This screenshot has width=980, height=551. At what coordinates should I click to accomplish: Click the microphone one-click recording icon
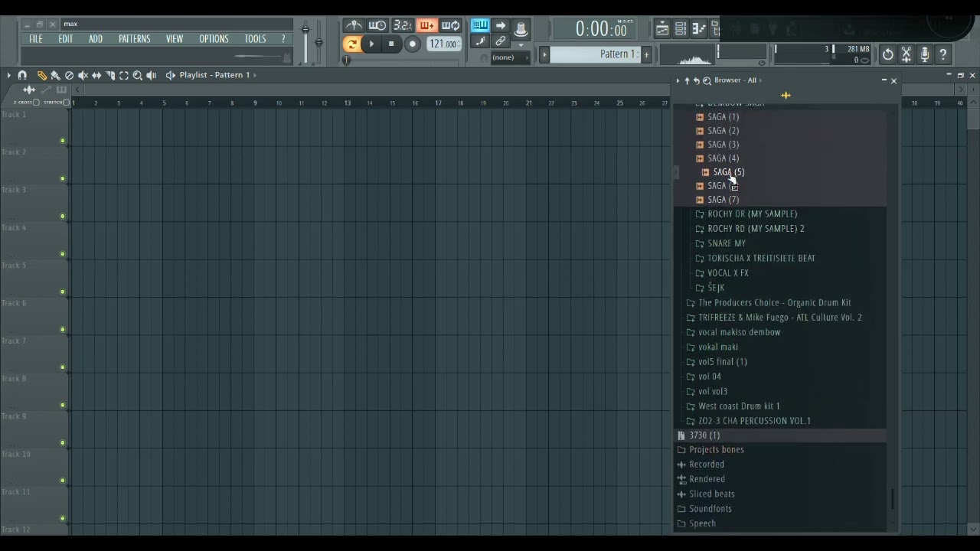pos(925,54)
